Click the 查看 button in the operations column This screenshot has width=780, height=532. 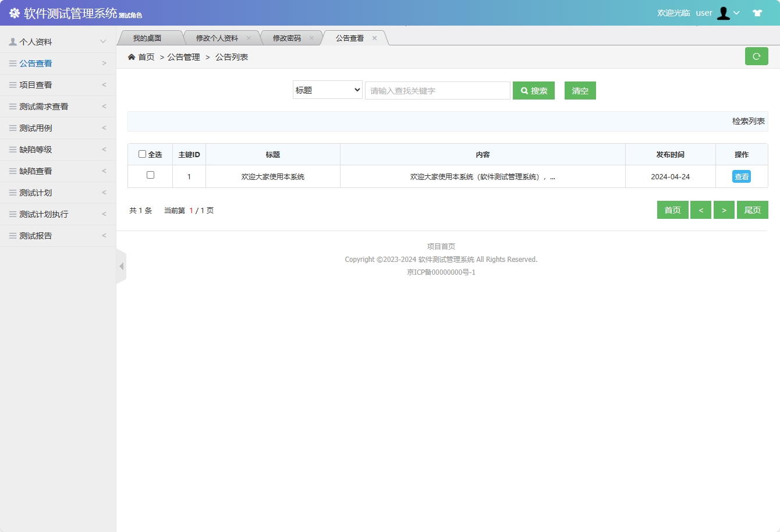[741, 176]
